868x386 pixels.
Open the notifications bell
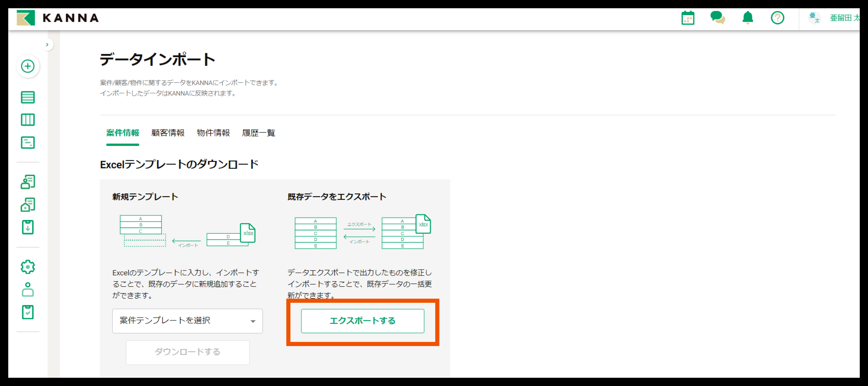pyautogui.click(x=747, y=18)
